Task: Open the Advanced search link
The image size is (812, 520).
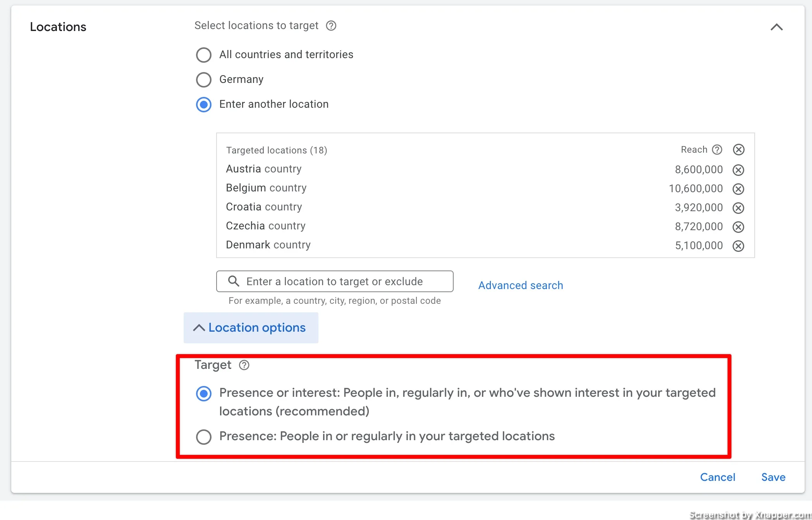Action: pos(521,286)
